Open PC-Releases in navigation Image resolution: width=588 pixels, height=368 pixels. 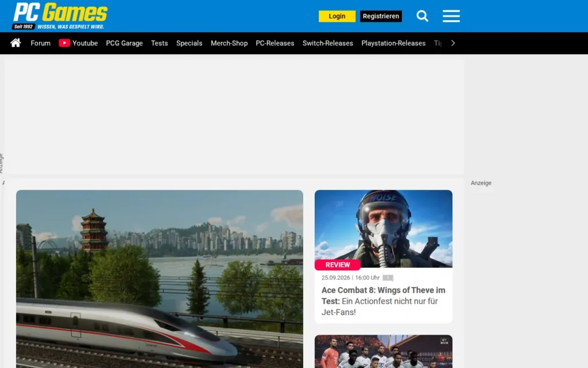point(275,43)
